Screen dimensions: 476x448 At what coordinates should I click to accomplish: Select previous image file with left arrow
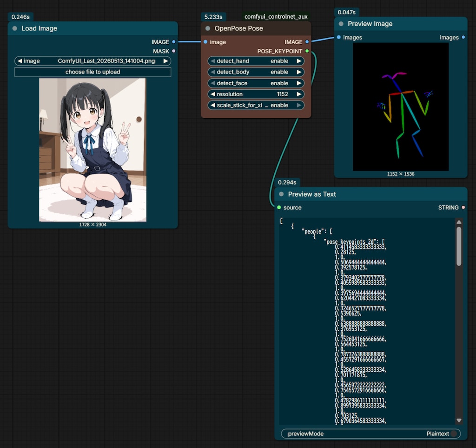tap(20, 61)
